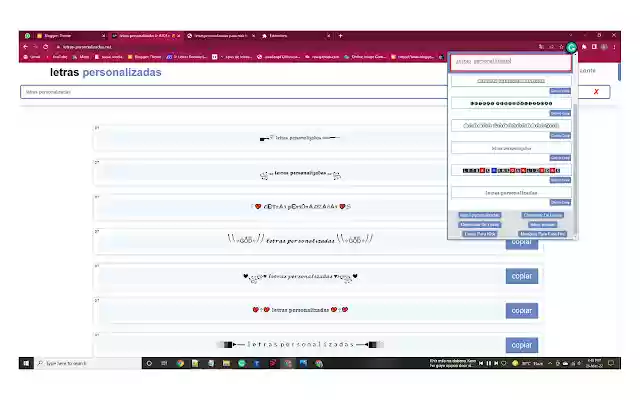Click the browser forward arrow

tap(36, 47)
